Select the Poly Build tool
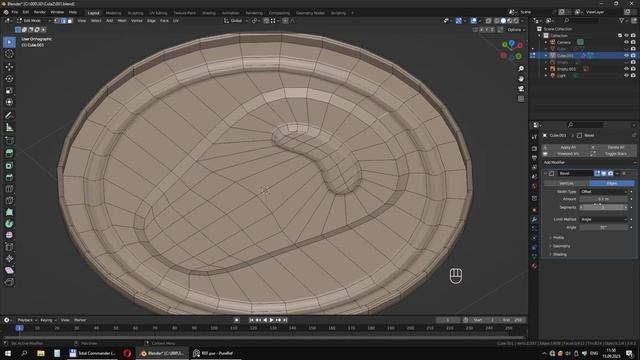Image resolution: width=640 pixels, height=360 pixels. coord(9,212)
